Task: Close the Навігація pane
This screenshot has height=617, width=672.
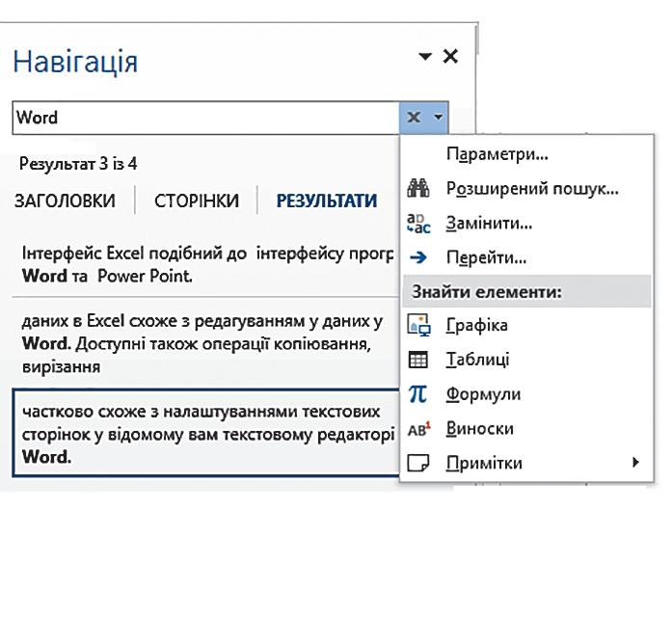Action: (x=450, y=56)
